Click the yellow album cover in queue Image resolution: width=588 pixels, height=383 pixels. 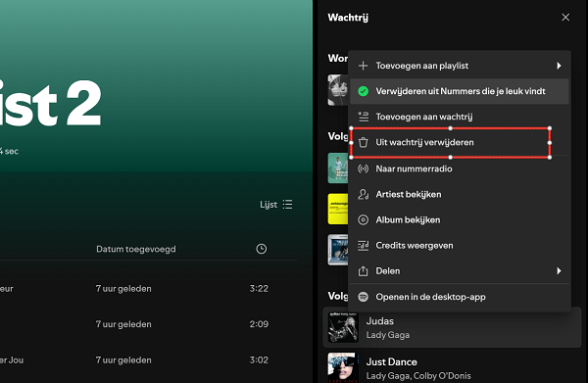(338, 209)
